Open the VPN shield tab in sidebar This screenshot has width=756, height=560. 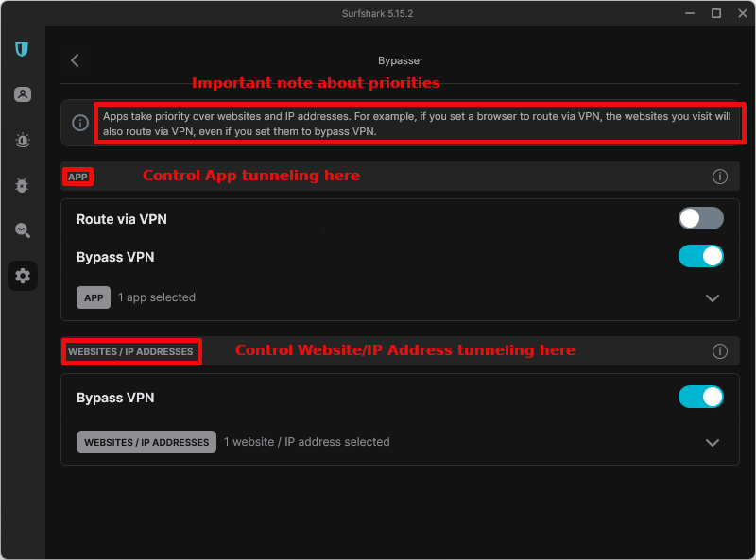[x=22, y=49]
